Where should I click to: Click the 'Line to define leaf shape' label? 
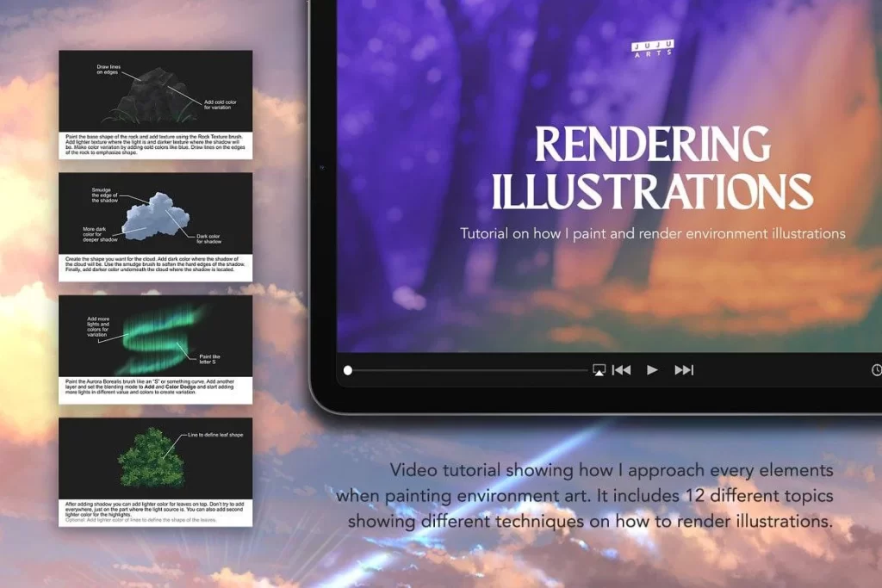click(x=215, y=436)
